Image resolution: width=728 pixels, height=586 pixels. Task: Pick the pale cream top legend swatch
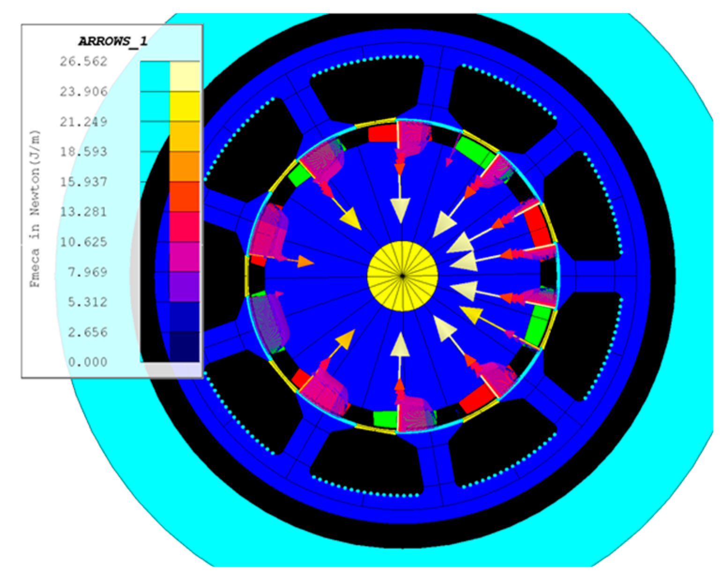tap(185, 76)
